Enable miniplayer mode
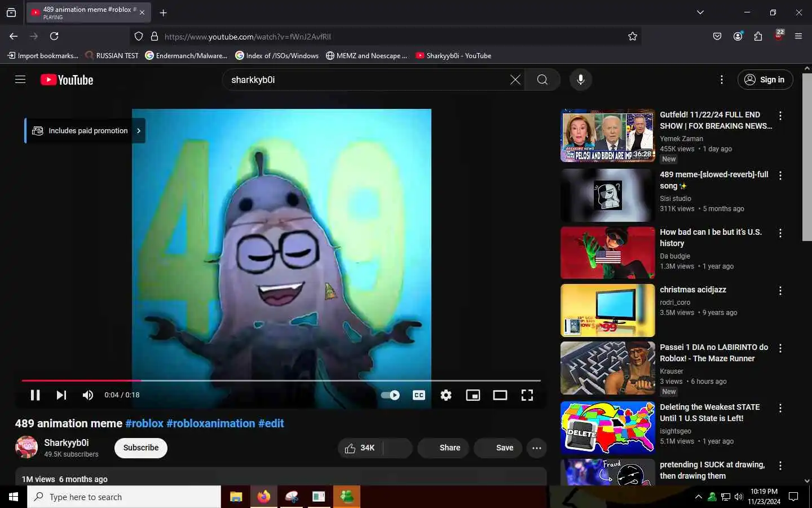The width and height of the screenshot is (812, 508). [473, 395]
